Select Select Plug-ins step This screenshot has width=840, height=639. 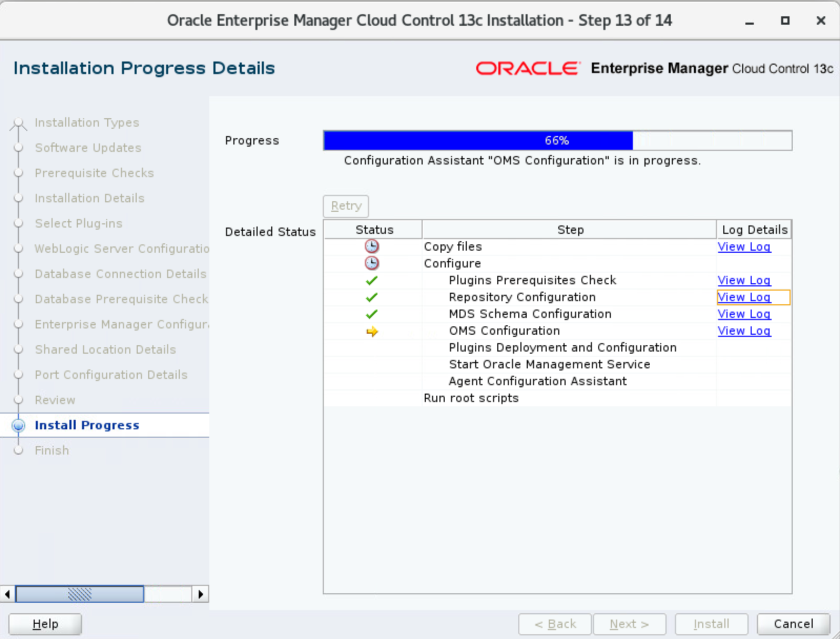click(78, 223)
